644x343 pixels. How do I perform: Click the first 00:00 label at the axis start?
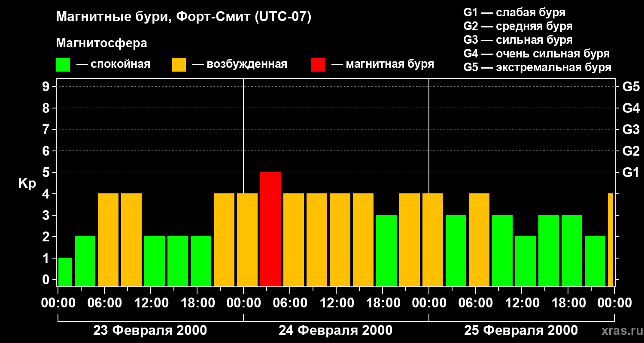click(x=58, y=303)
